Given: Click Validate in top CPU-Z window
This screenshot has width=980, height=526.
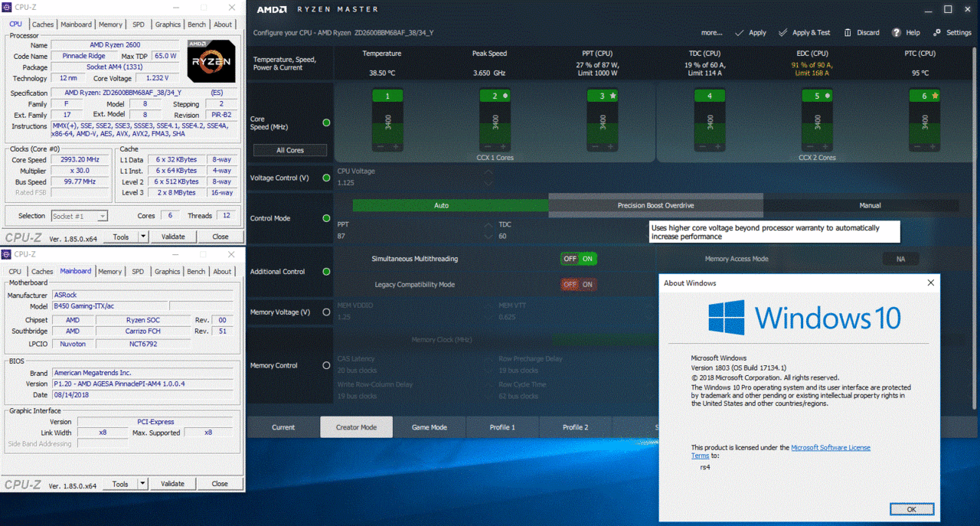Looking at the screenshot, I should (173, 237).
